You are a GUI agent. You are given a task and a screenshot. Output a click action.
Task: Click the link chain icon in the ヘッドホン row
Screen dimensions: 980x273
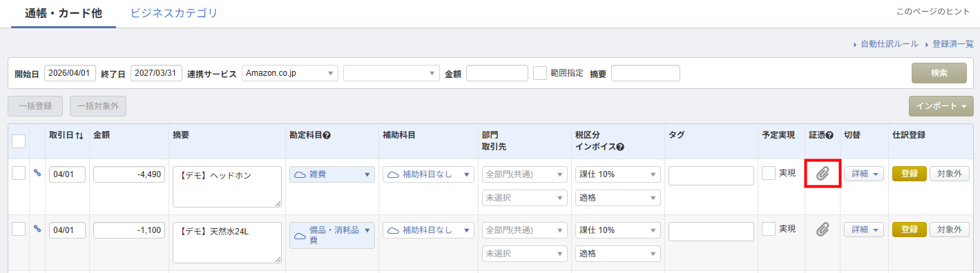click(x=37, y=173)
